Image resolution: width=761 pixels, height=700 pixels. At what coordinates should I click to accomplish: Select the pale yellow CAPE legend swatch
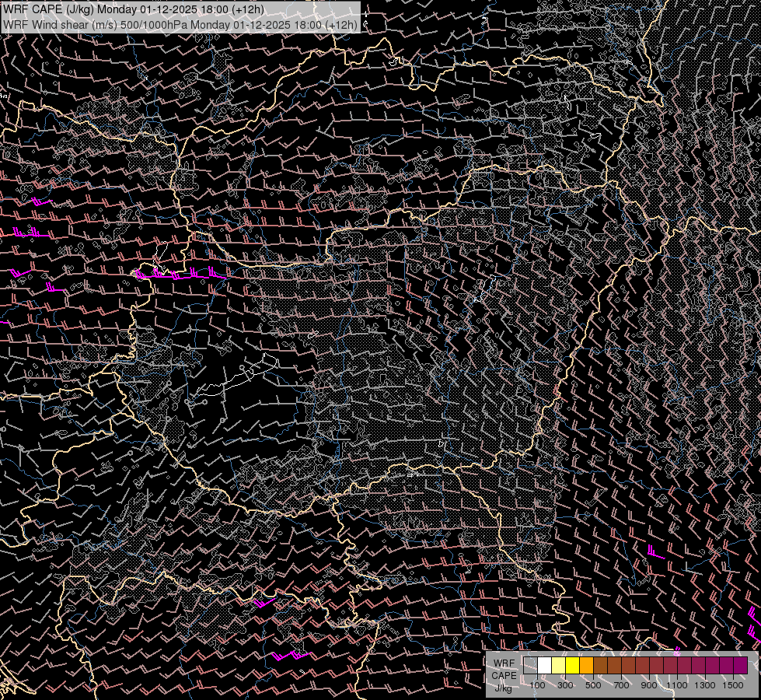559,665
